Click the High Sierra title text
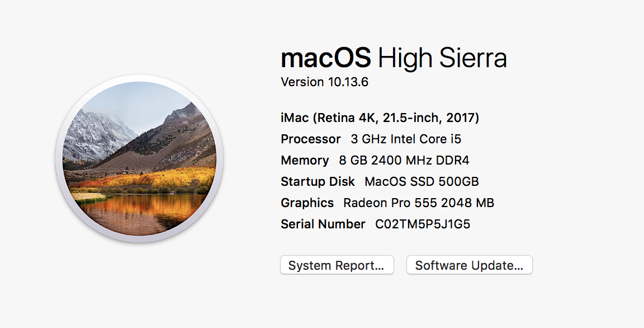Screen dimensions: 644x328 (442, 58)
